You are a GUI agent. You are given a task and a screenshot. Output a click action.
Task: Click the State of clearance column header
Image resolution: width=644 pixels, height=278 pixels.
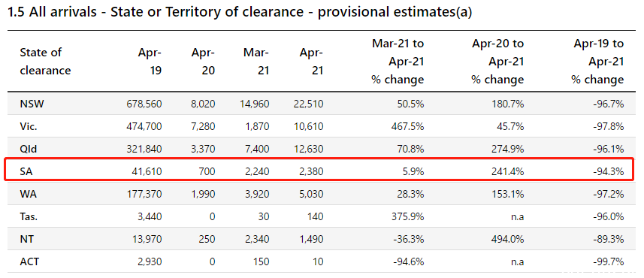point(45,61)
